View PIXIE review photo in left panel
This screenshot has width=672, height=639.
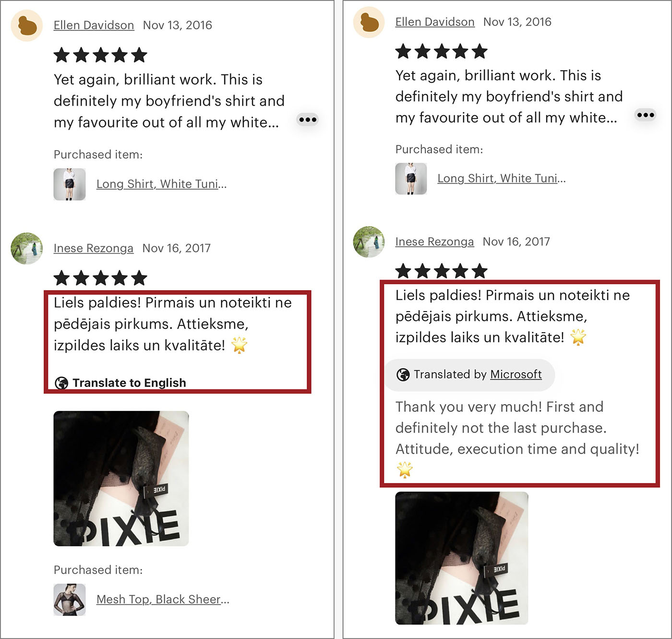click(121, 479)
